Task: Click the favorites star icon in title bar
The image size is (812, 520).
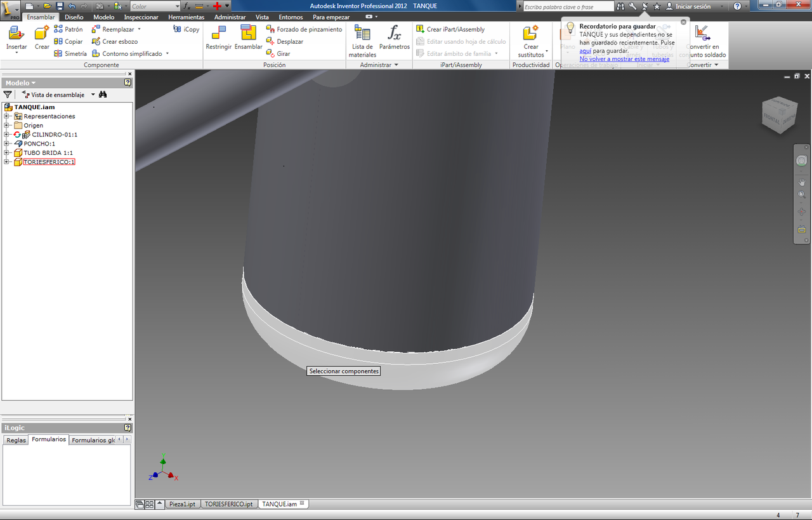Action: pyautogui.click(x=657, y=6)
